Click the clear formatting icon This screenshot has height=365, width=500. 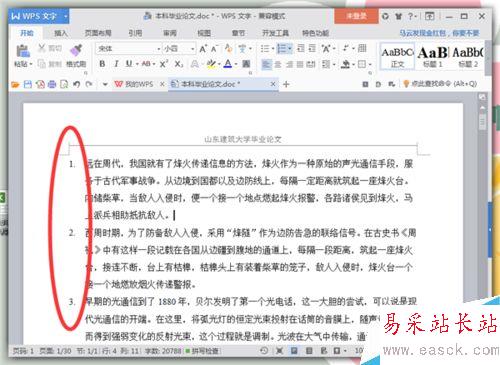[x=229, y=49]
